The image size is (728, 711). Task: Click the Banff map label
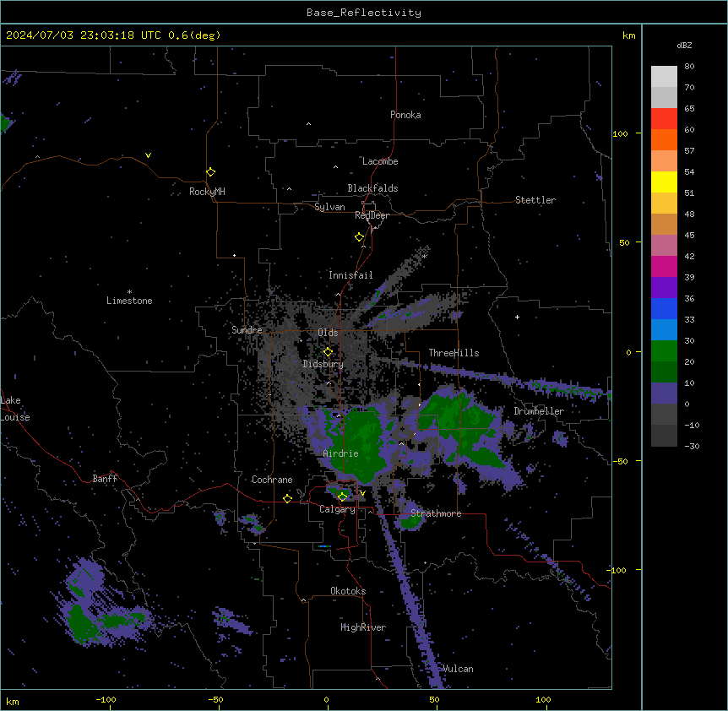point(105,479)
